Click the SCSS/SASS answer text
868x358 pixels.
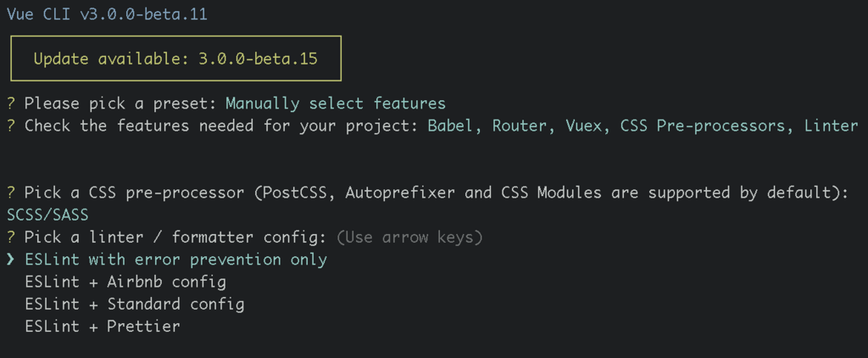47,215
